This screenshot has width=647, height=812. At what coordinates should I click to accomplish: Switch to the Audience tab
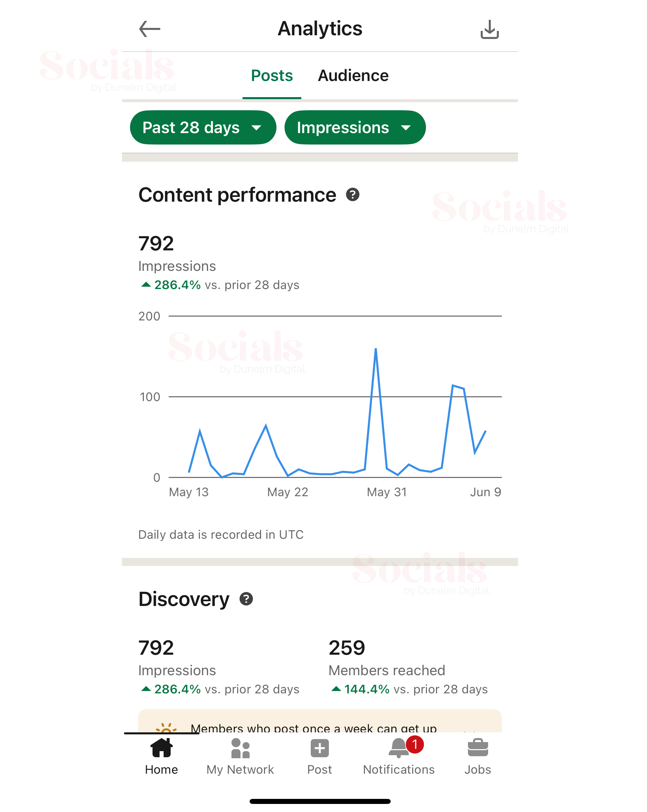(353, 75)
